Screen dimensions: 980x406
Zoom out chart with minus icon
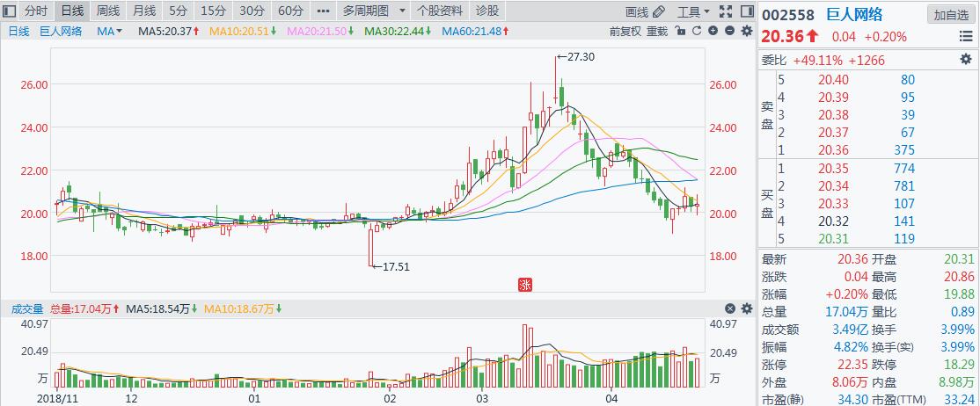pyautogui.click(x=729, y=31)
